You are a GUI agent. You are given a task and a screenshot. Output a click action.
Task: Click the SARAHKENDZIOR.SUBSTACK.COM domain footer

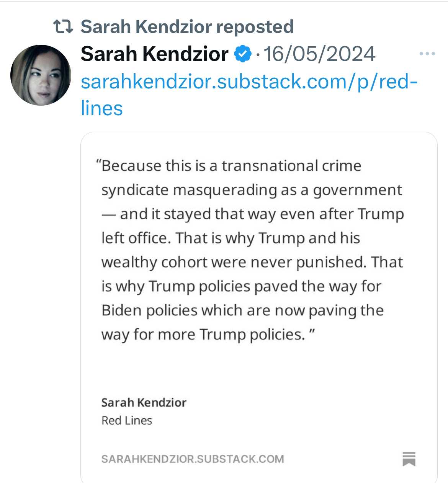tap(193, 459)
